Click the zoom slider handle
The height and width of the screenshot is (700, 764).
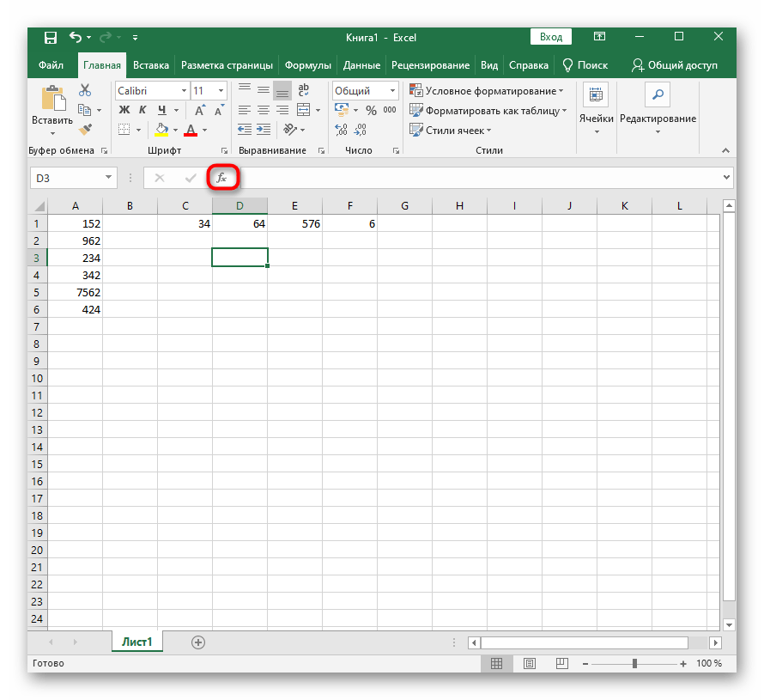[634, 663]
